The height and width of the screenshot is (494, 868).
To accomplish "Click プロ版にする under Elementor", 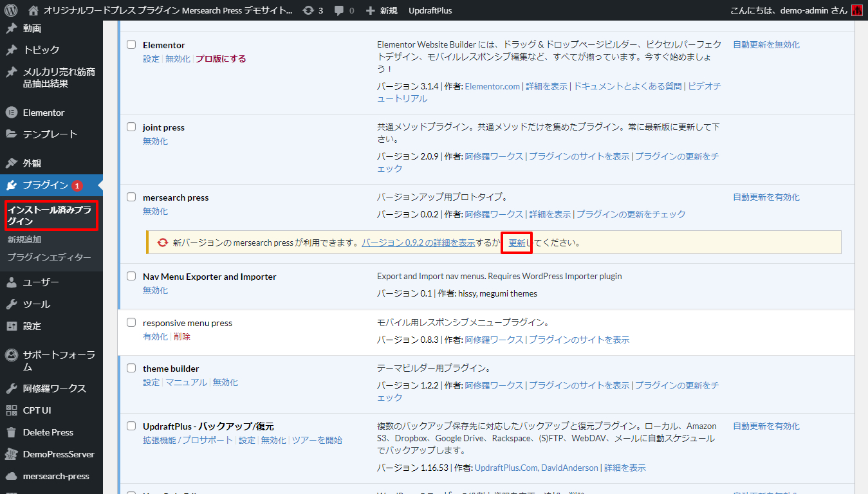I will pyautogui.click(x=221, y=59).
